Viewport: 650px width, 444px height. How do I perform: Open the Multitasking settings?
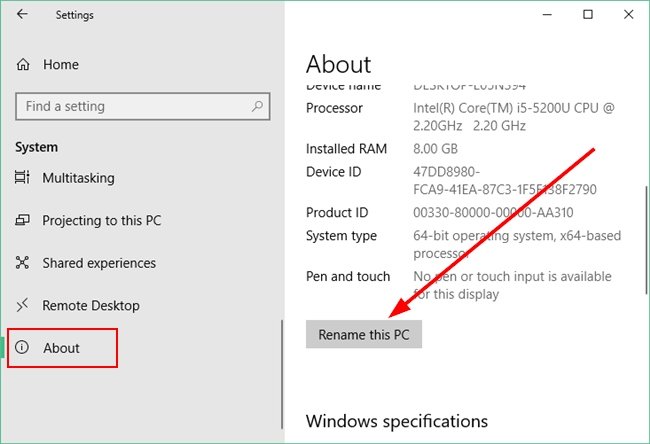(78, 178)
